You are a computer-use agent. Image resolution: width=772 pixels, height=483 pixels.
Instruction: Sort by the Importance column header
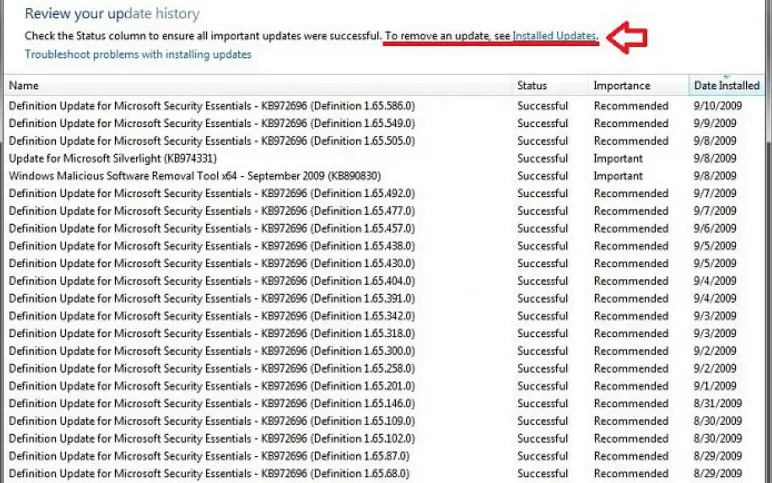coord(639,85)
